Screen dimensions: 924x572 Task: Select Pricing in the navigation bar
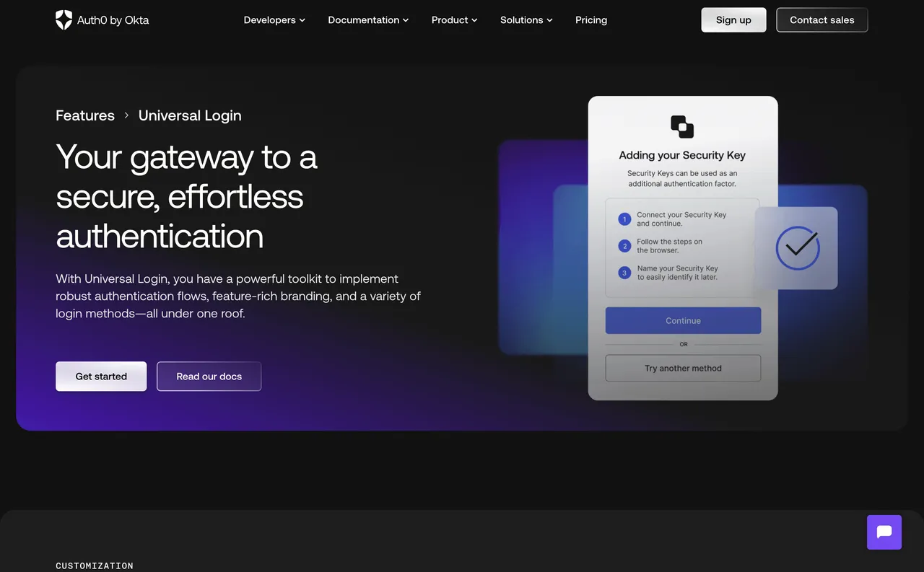(x=590, y=19)
